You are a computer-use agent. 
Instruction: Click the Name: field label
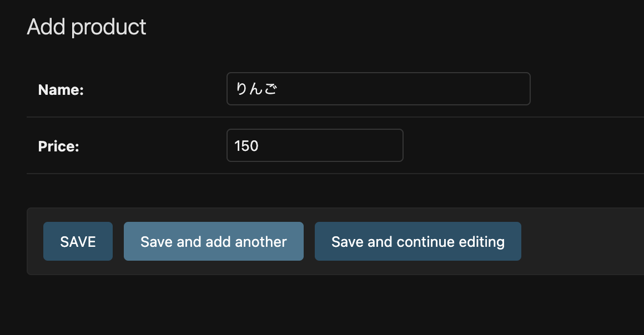click(61, 89)
